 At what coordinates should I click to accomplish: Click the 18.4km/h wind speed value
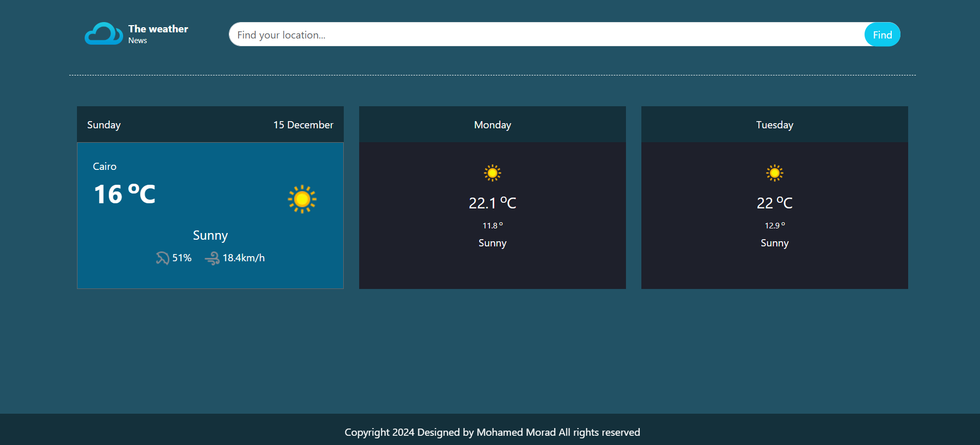244,258
